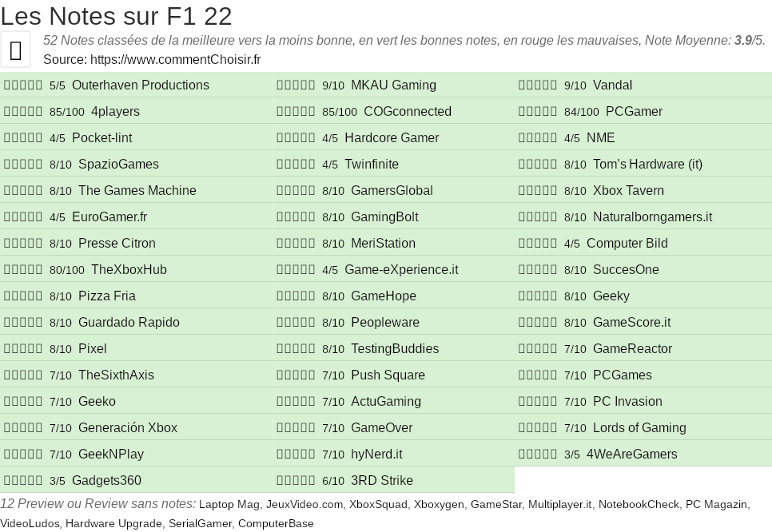Open the COGconnected review link
Image resolution: width=772 pixels, height=532 pixels.
tap(407, 112)
